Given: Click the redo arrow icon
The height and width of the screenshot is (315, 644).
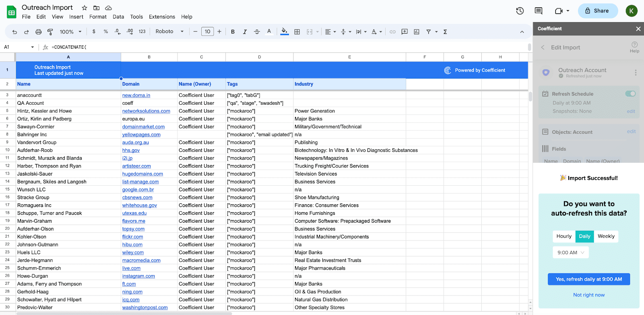Looking at the screenshot, I should 27,32.
